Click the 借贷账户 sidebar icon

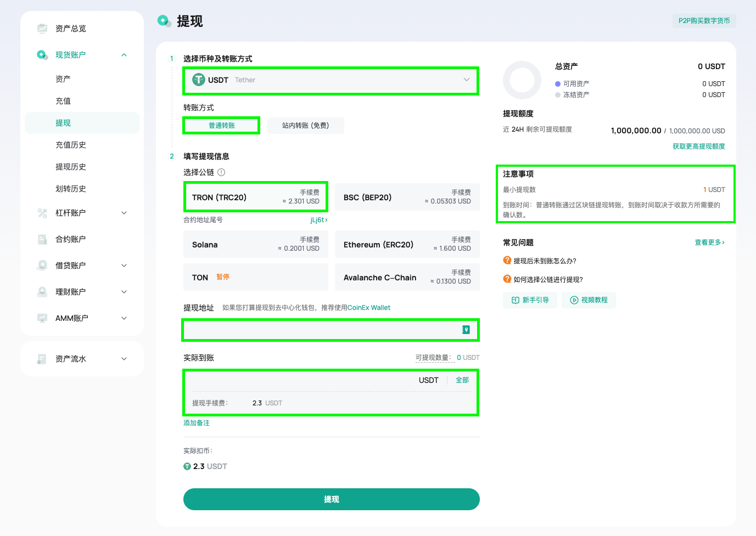point(42,266)
